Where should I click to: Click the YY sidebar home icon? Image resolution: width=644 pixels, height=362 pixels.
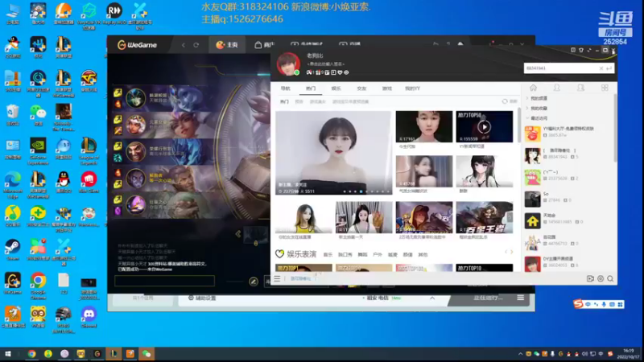point(533,88)
